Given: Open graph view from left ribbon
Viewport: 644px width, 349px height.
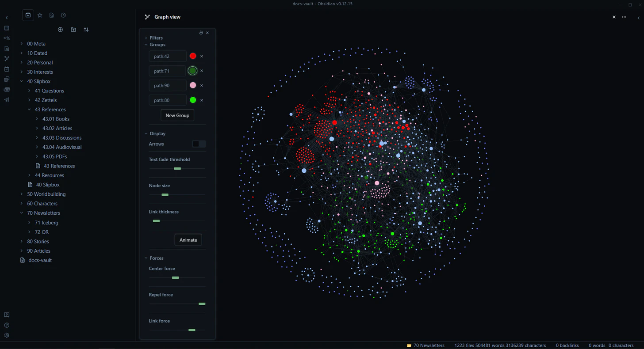Looking at the screenshot, I should pos(7,58).
